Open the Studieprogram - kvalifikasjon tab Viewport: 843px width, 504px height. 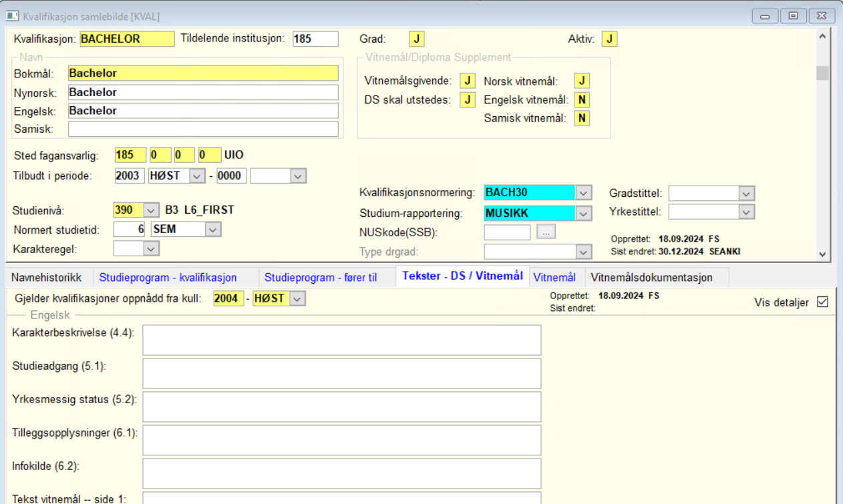point(168,278)
